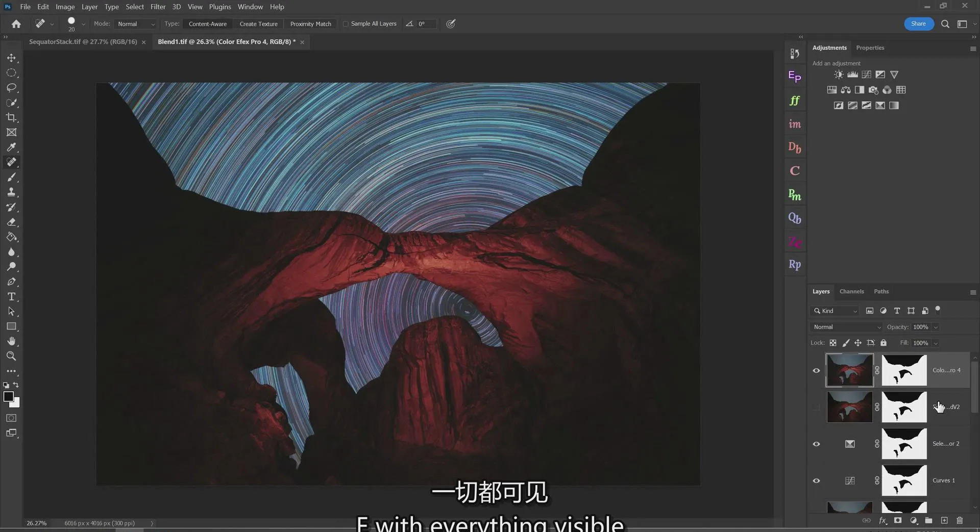Select the Pen tool

click(11, 282)
